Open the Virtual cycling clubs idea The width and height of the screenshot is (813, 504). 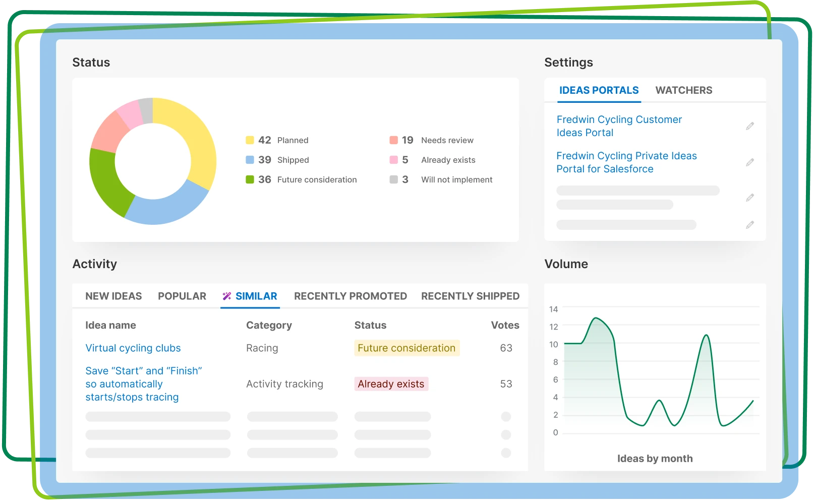[133, 348]
